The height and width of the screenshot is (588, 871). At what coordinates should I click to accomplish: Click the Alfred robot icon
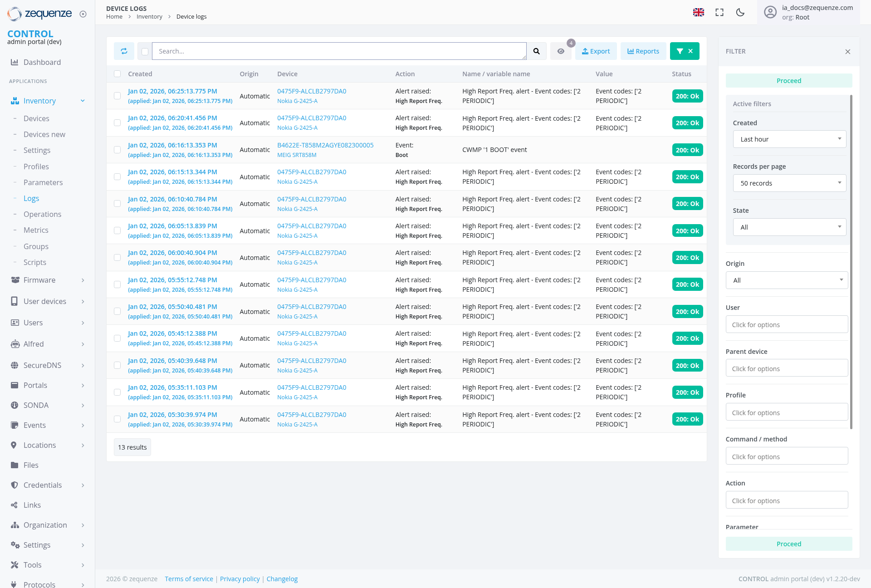pyautogui.click(x=15, y=344)
